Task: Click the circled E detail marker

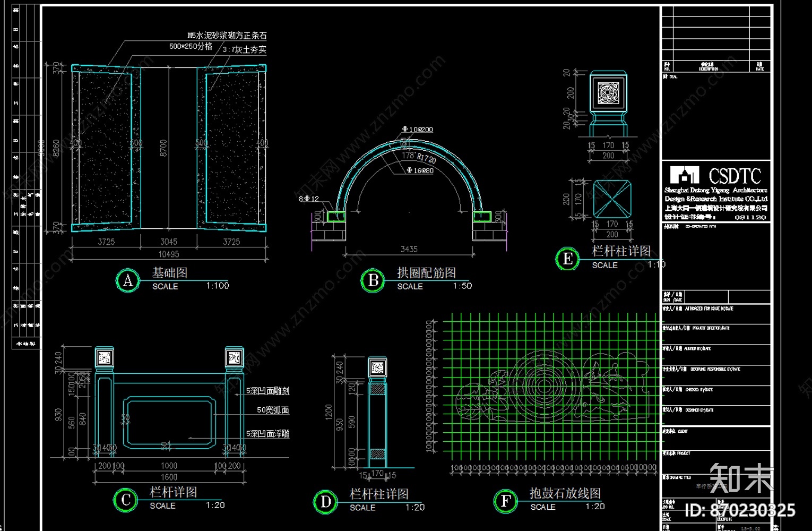Action: pos(567,259)
